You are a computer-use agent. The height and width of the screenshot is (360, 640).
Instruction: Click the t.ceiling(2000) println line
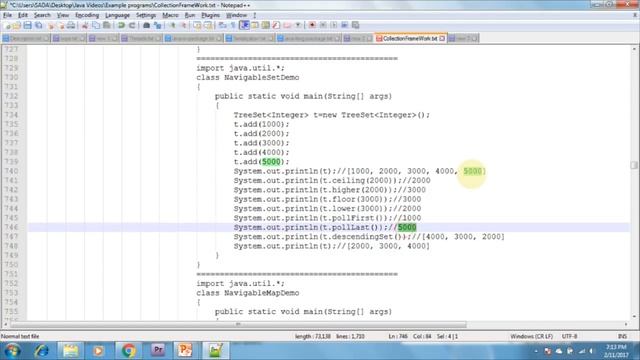(x=332, y=180)
